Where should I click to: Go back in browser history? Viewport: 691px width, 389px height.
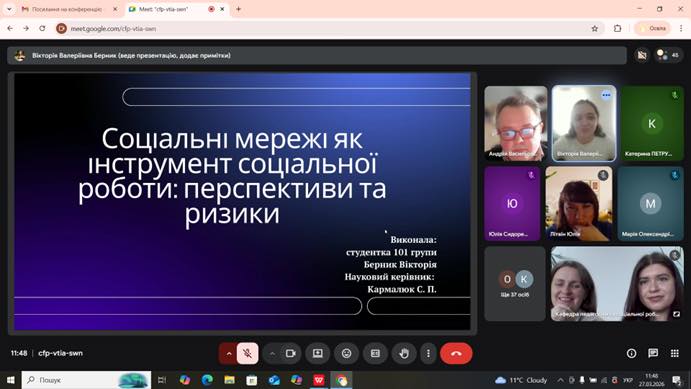point(10,28)
